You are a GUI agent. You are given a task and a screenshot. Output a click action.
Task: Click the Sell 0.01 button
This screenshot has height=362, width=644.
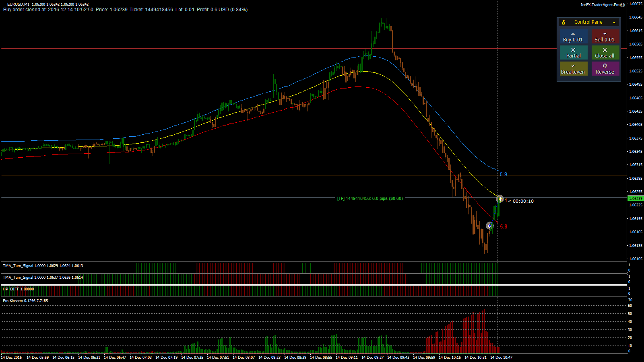pos(605,37)
